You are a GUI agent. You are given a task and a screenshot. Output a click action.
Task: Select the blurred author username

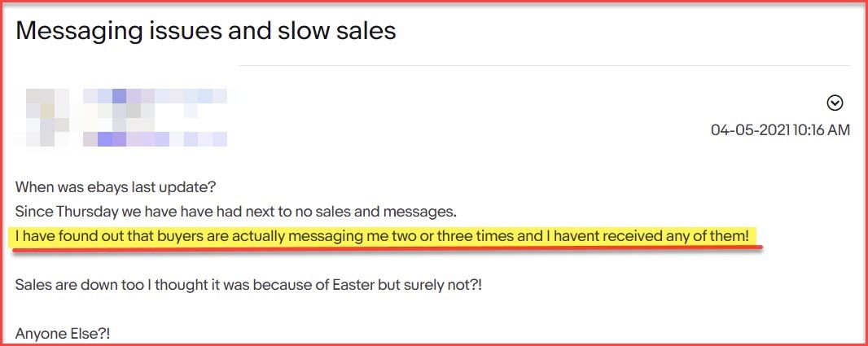pos(155,96)
